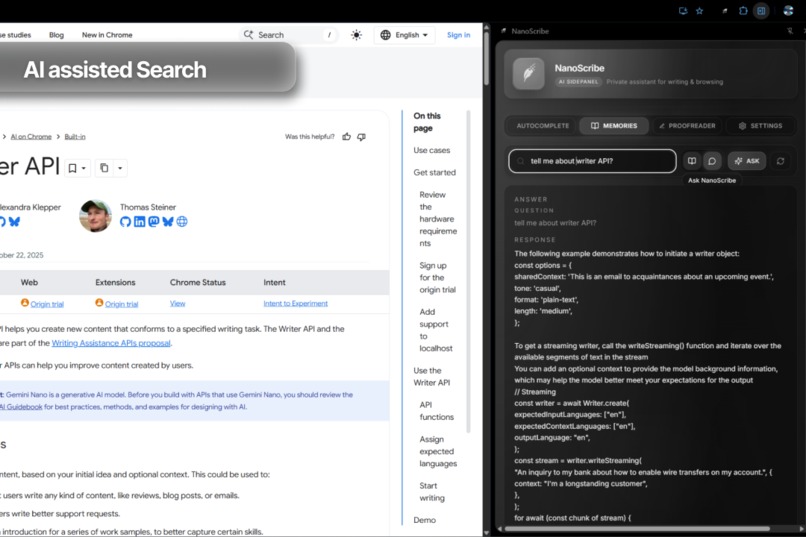Expand the bookmark dropdown arrow

(x=84, y=168)
